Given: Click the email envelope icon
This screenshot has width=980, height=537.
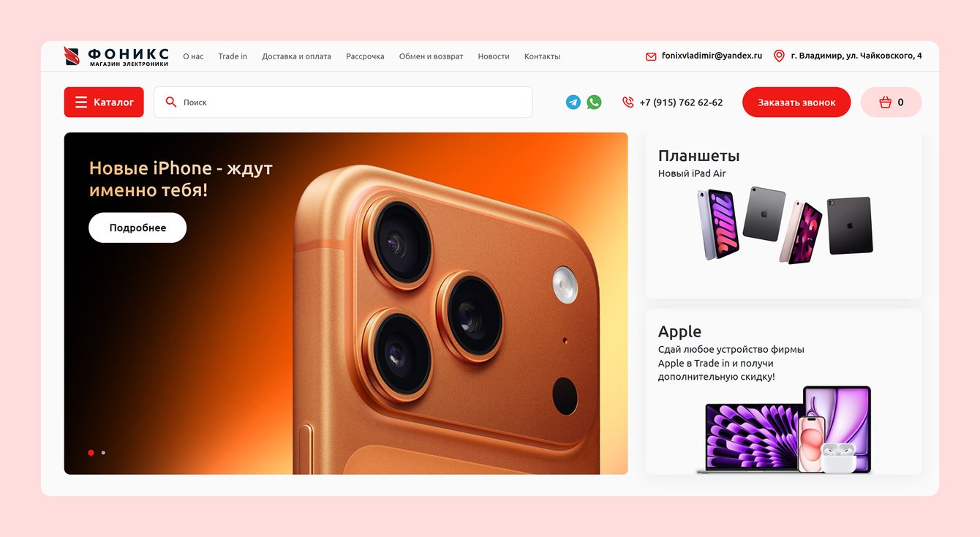Looking at the screenshot, I should (x=651, y=56).
